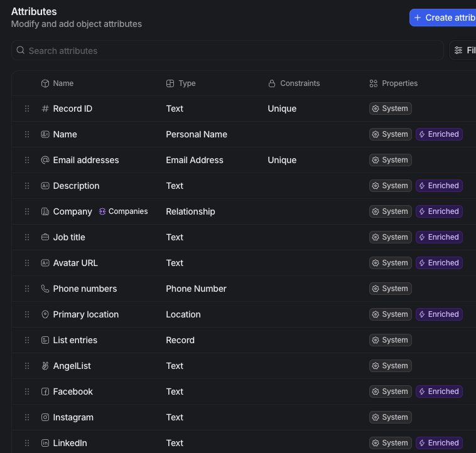
Task: Click the Create attribute button
Action: click(x=443, y=18)
